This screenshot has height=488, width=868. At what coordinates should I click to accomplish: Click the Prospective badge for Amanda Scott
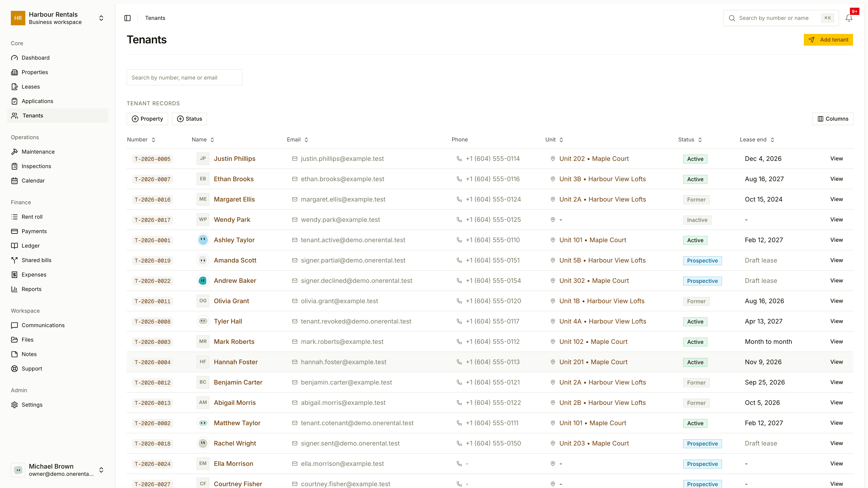coord(702,261)
